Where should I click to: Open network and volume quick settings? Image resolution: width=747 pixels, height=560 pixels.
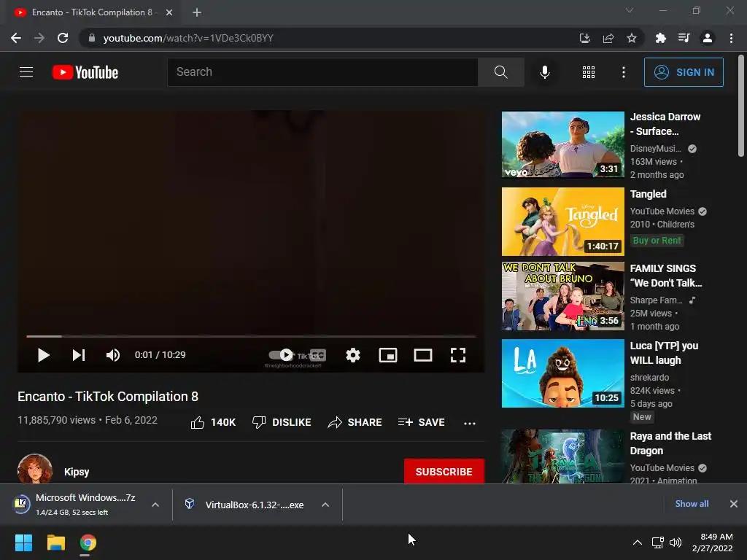[x=667, y=542]
